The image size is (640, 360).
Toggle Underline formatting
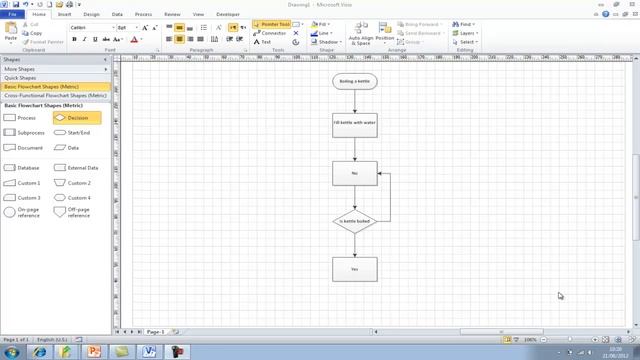(x=95, y=39)
